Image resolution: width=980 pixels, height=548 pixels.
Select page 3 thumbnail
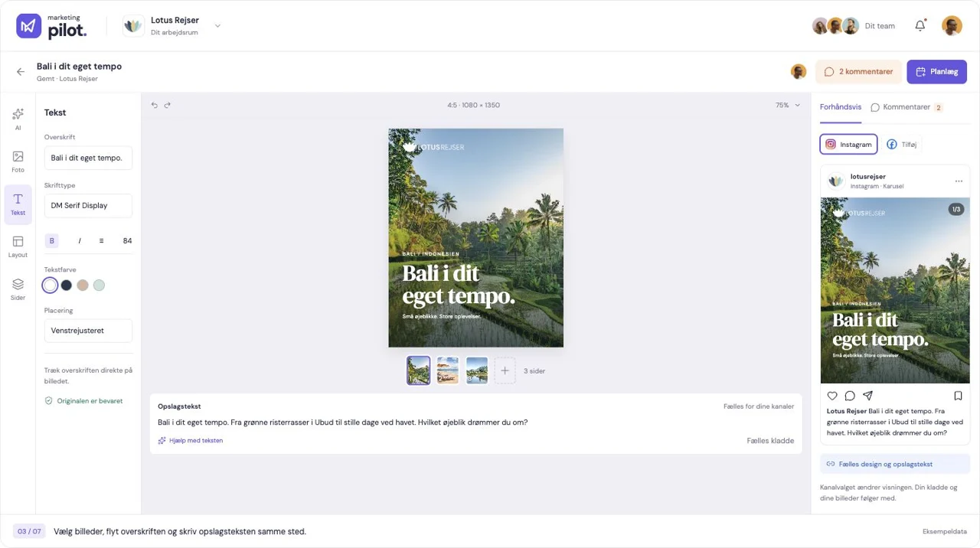tap(477, 370)
